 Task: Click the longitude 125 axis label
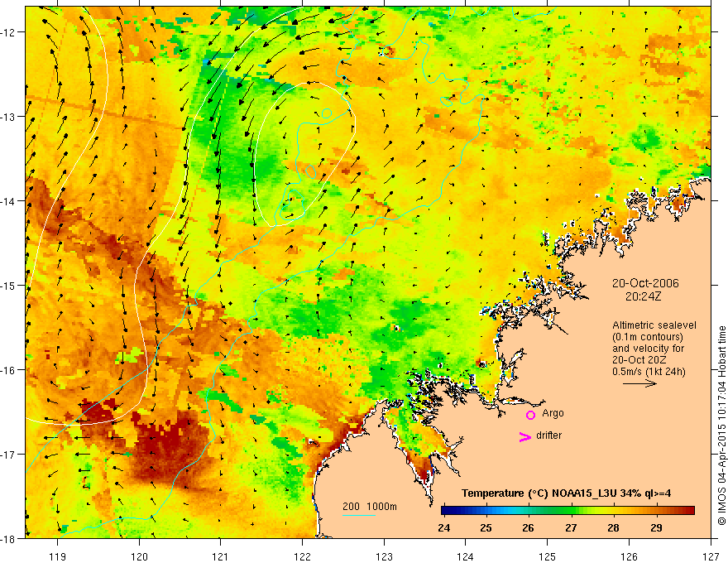548,556
